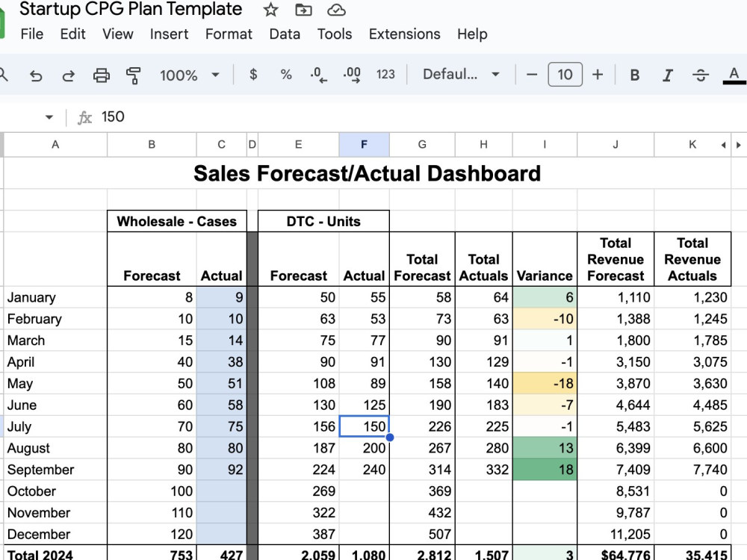The width and height of the screenshot is (747, 560).
Task: Select column A header
Action: (55, 145)
